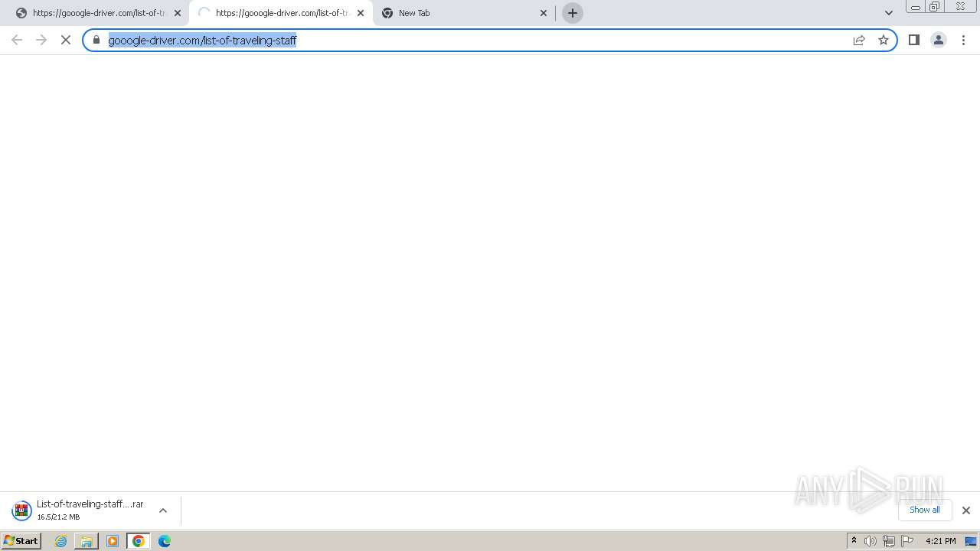Screen dimensions: 980x551
Task: Click the WinRAR file icon in downloads bar
Action: coord(21,510)
